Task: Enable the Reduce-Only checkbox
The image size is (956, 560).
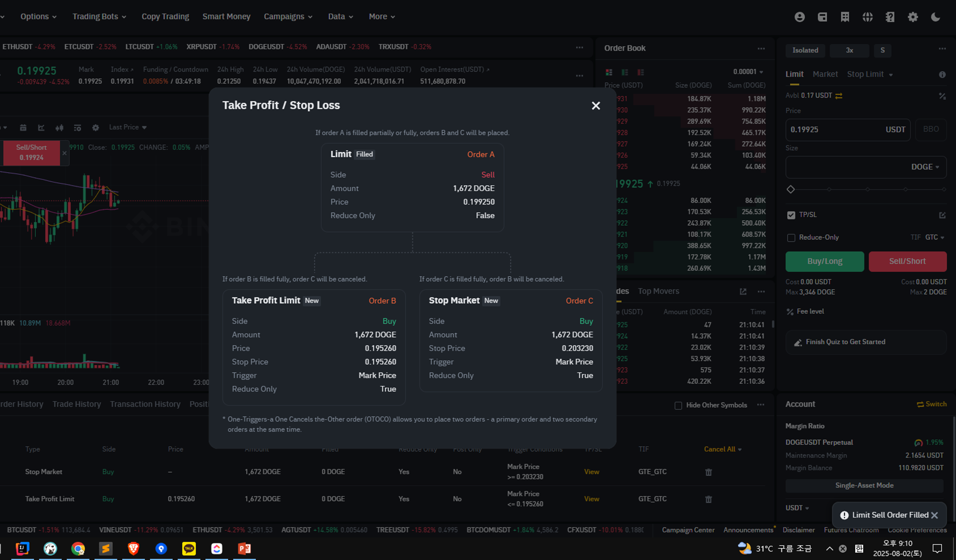Action: (791, 238)
